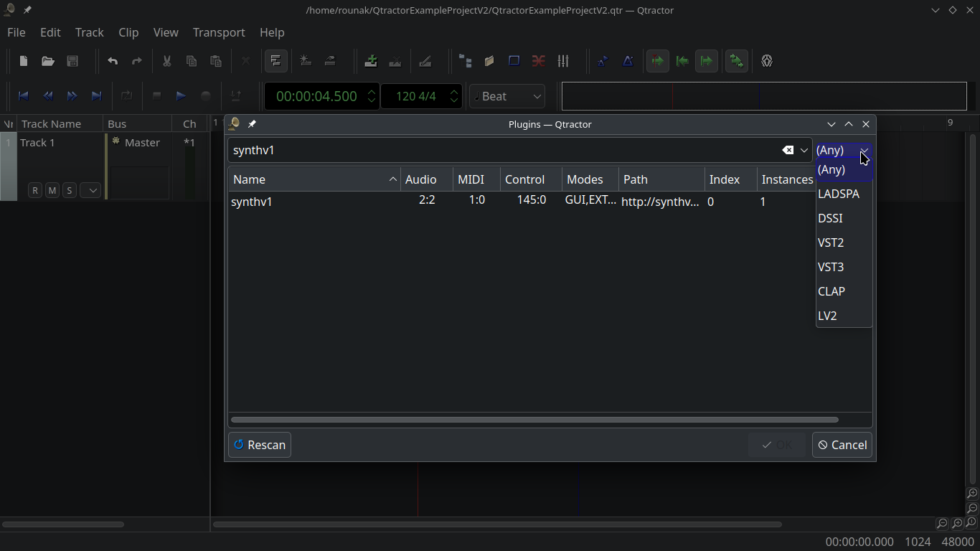Clear the plugin search field text
This screenshot has width=980, height=551.
click(x=788, y=150)
